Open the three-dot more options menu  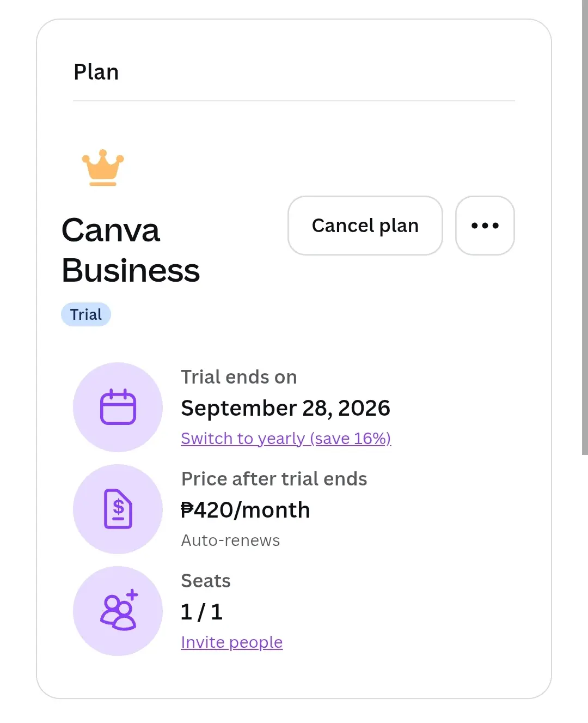click(485, 226)
